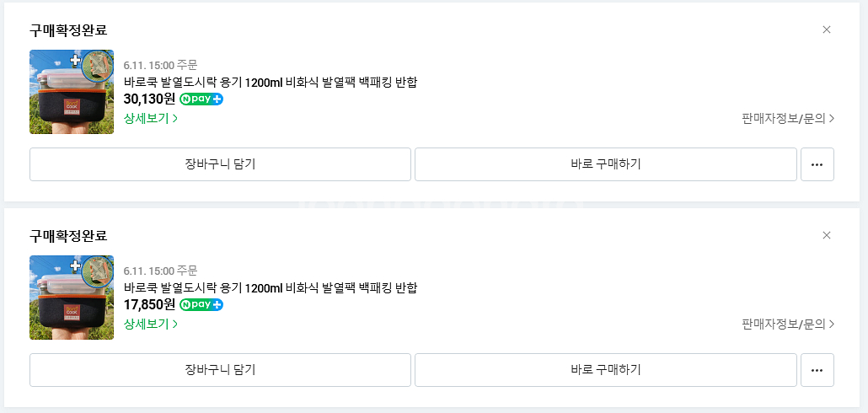The height and width of the screenshot is (413, 868).
Task: Click 구매확정완료 status of the 17,850원 order
Action: [68, 236]
